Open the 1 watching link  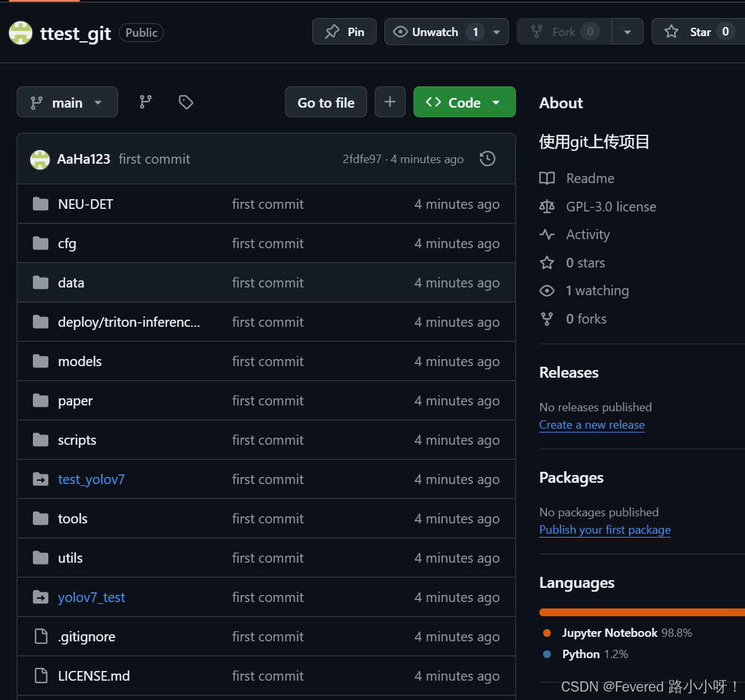tap(597, 291)
